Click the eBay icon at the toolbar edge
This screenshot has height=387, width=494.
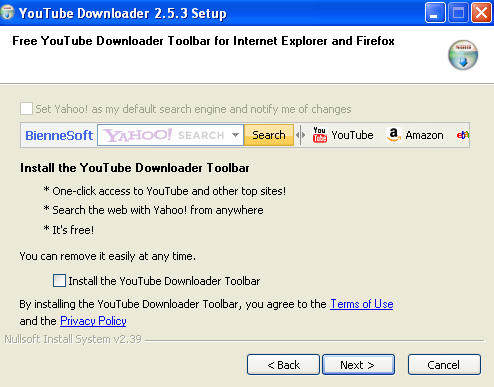point(463,135)
